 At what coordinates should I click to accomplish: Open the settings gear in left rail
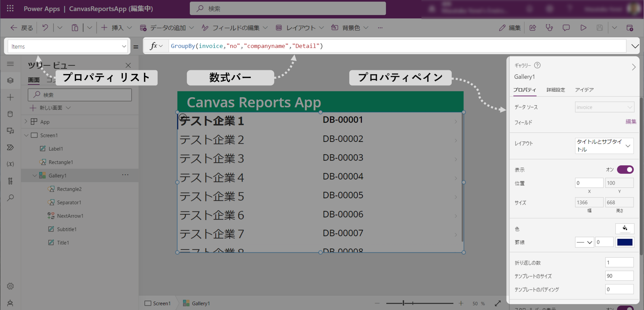tap(10, 286)
